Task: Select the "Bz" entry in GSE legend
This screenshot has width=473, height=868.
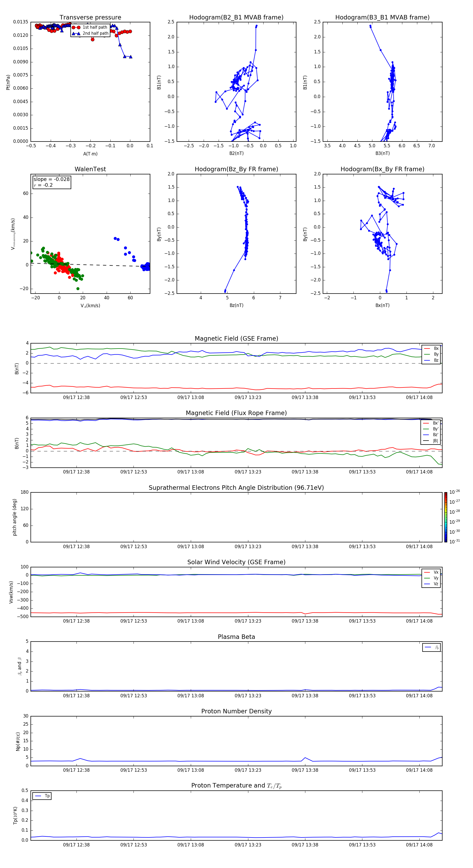Action: point(431,360)
